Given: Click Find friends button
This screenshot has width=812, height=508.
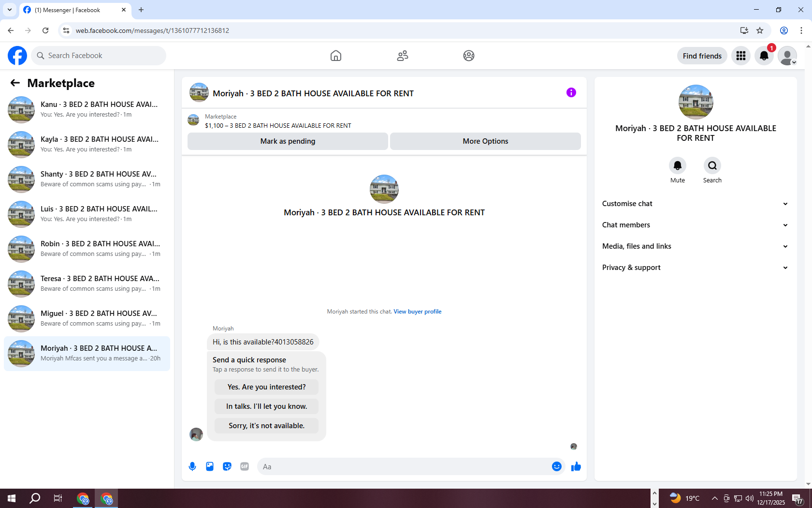Looking at the screenshot, I should [x=702, y=56].
